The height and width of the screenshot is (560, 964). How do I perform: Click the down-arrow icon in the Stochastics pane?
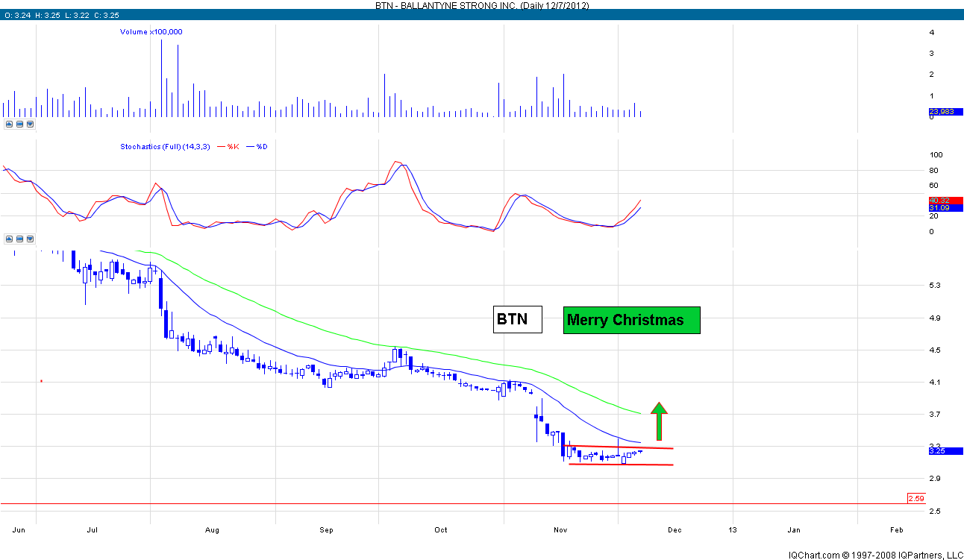coord(31,239)
